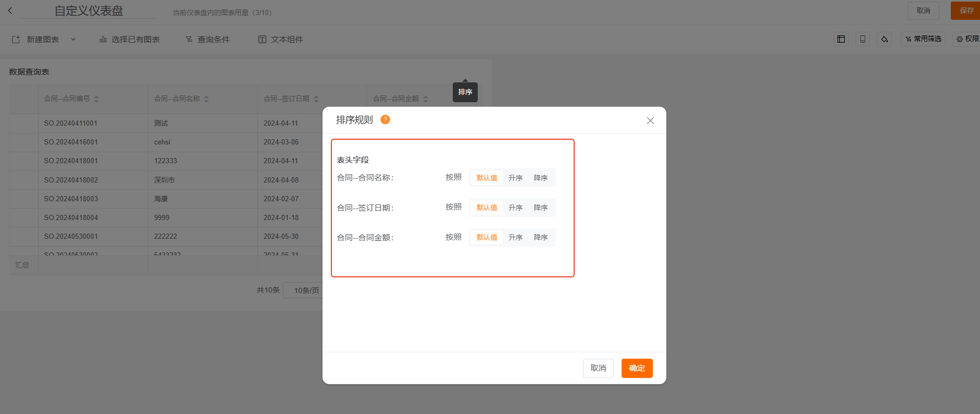Select 默认值 for 合同--合同金额
The image size is (980, 414).
click(x=487, y=237)
